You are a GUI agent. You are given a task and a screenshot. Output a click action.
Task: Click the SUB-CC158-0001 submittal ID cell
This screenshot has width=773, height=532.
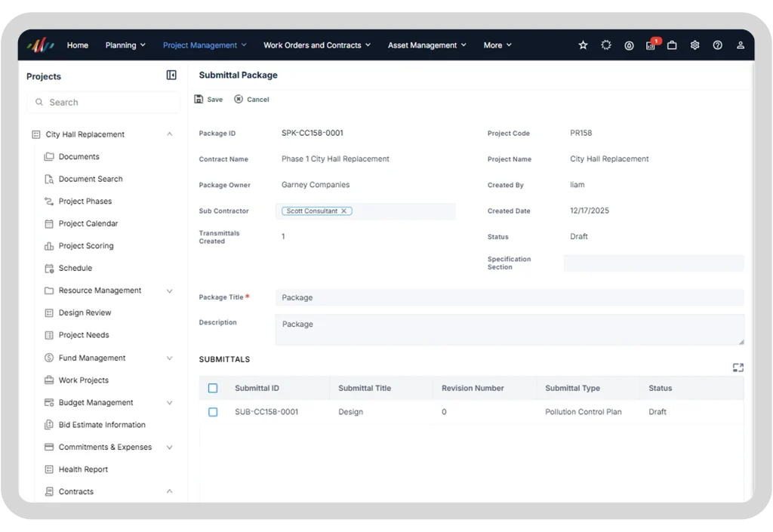pyautogui.click(x=266, y=412)
